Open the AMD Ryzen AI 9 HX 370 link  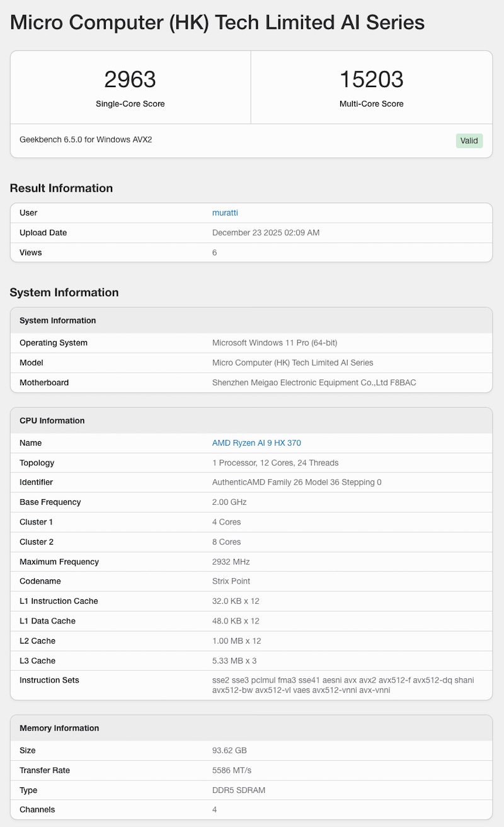pyautogui.click(x=256, y=443)
